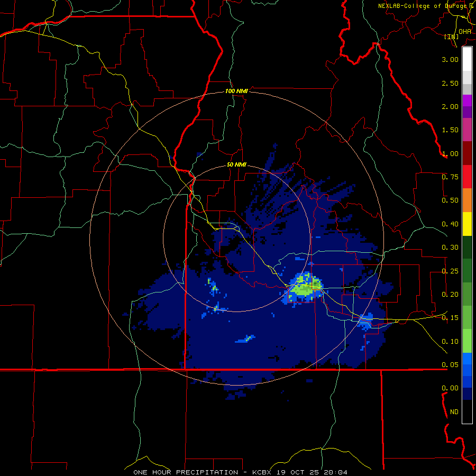Screen dimensions: 476x476
Task: Select the dark red legend swatch
Action: pyautogui.click(x=467, y=153)
